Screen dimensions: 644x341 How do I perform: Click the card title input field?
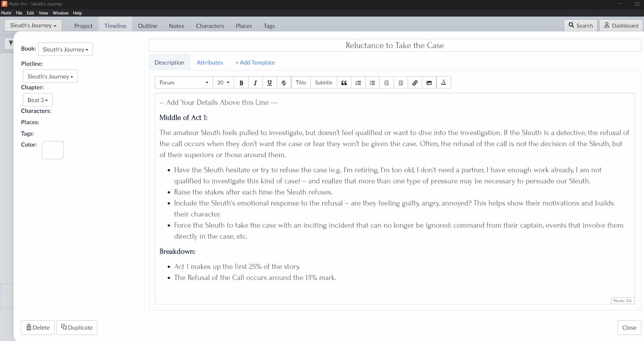[x=394, y=45]
